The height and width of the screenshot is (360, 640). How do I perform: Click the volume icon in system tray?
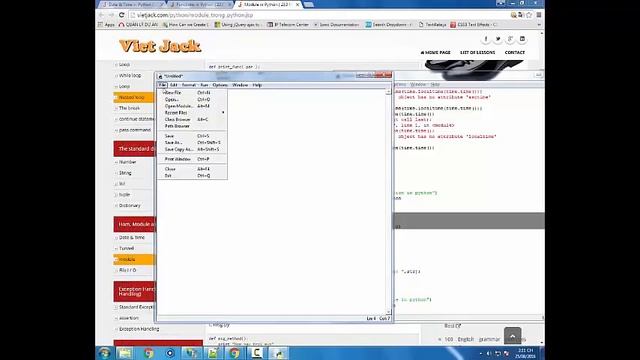(x=489, y=353)
